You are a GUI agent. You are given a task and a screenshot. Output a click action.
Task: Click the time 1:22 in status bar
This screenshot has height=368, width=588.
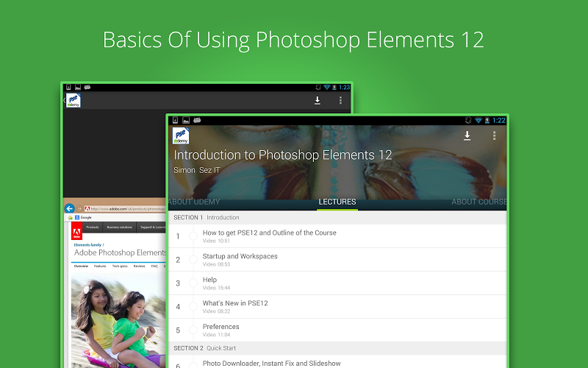499,121
